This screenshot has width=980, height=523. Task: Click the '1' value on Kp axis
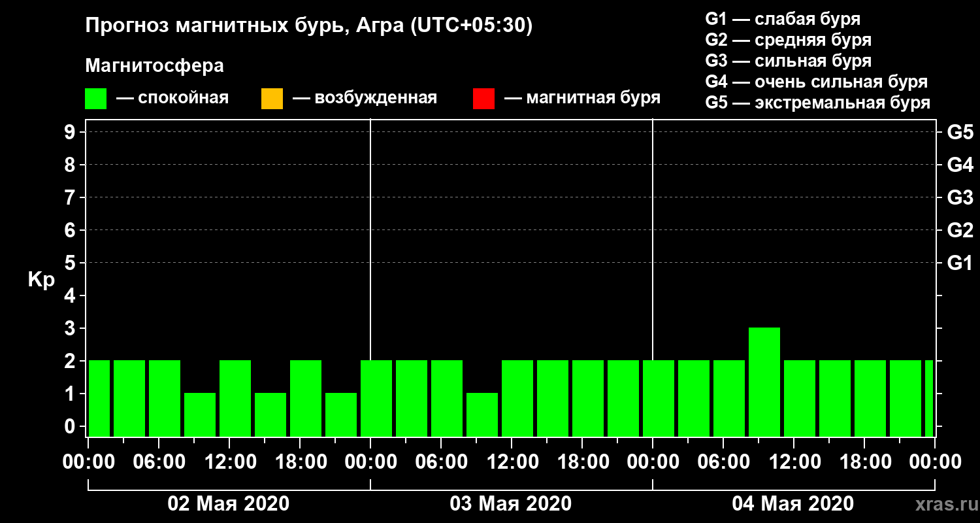coord(71,394)
